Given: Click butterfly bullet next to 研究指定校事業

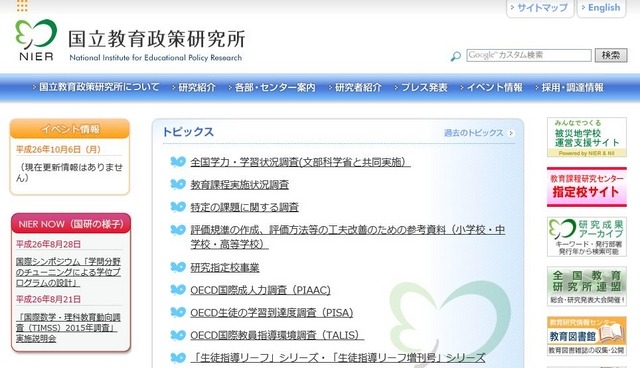Looking at the screenshot, I should click(178, 267).
